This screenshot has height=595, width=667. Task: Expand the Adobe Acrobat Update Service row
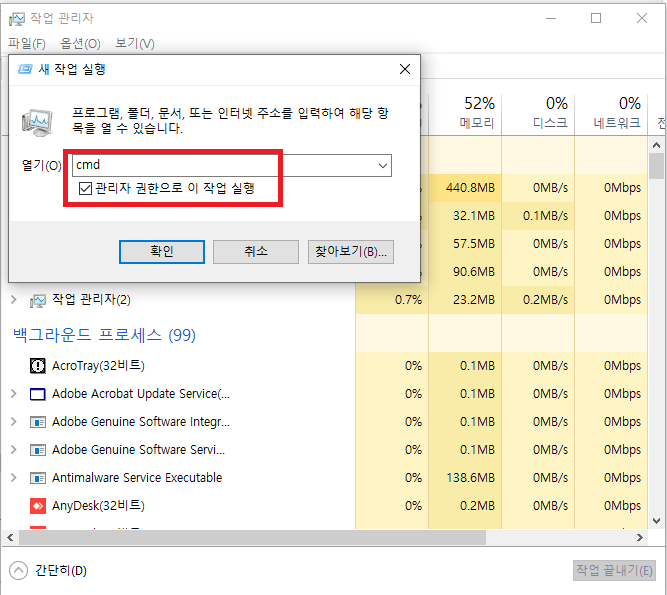(14, 393)
